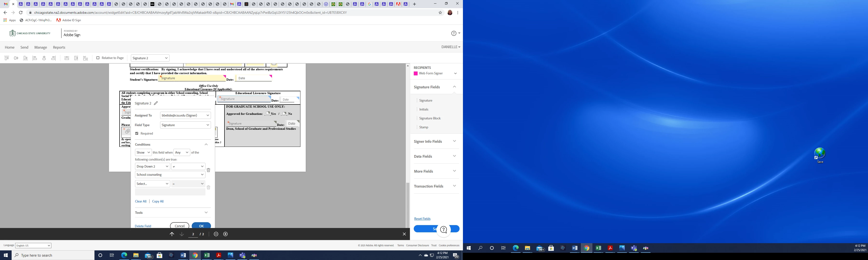The width and height of the screenshot is (868, 260).
Task: Click the Clear All link
Action: [141, 201]
